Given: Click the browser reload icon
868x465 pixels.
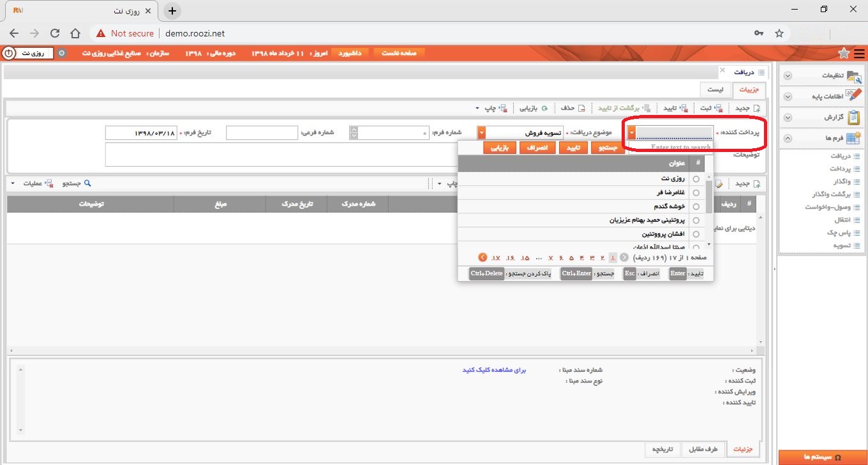Looking at the screenshot, I should pos(55,33).
